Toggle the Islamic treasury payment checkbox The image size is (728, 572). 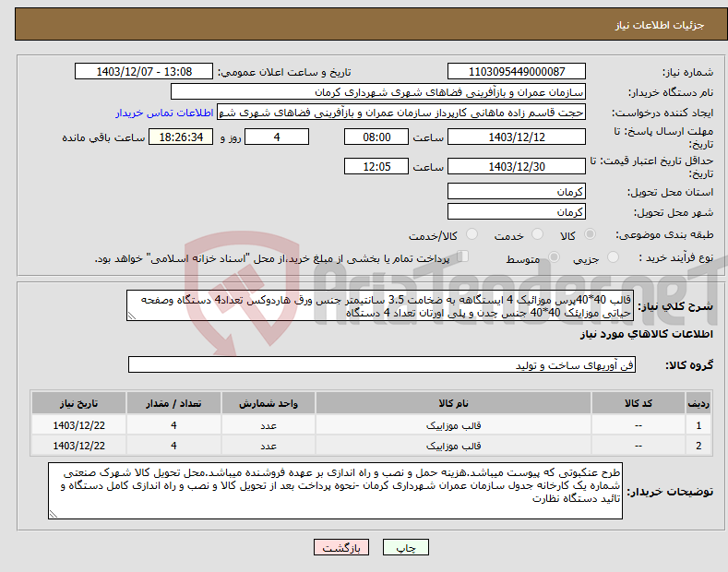[x=463, y=256]
